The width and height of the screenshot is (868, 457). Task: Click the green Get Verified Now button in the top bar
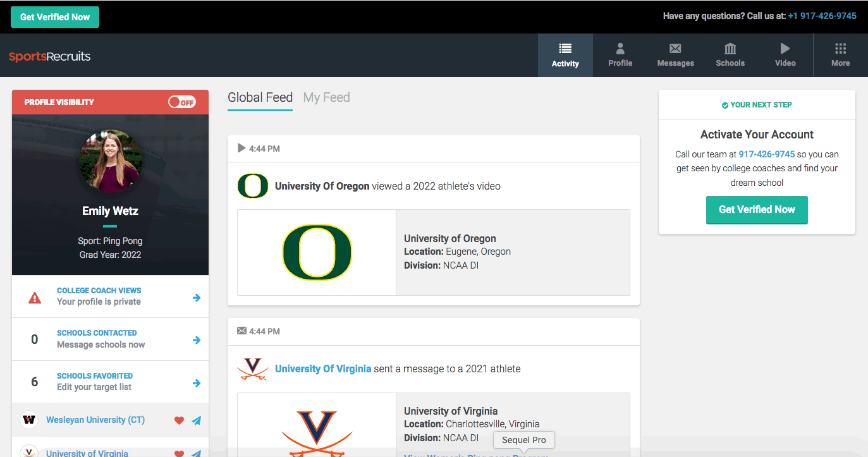pos(55,17)
